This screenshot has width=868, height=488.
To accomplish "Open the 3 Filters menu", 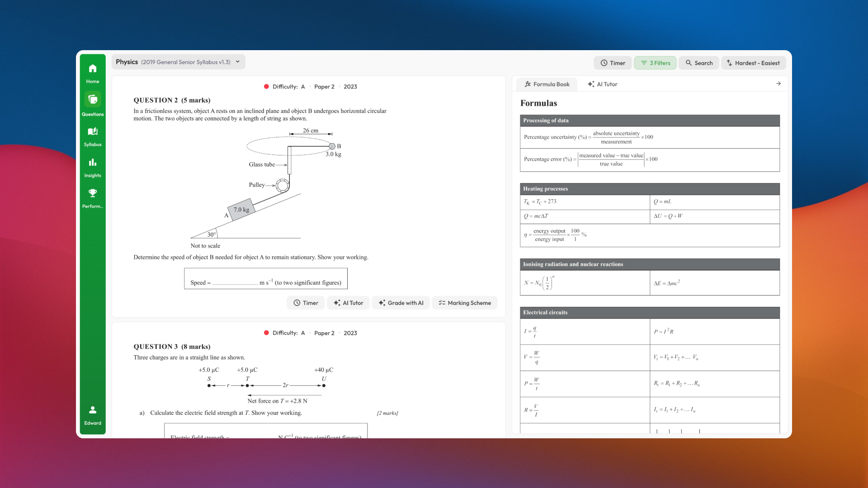I will point(655,63).
